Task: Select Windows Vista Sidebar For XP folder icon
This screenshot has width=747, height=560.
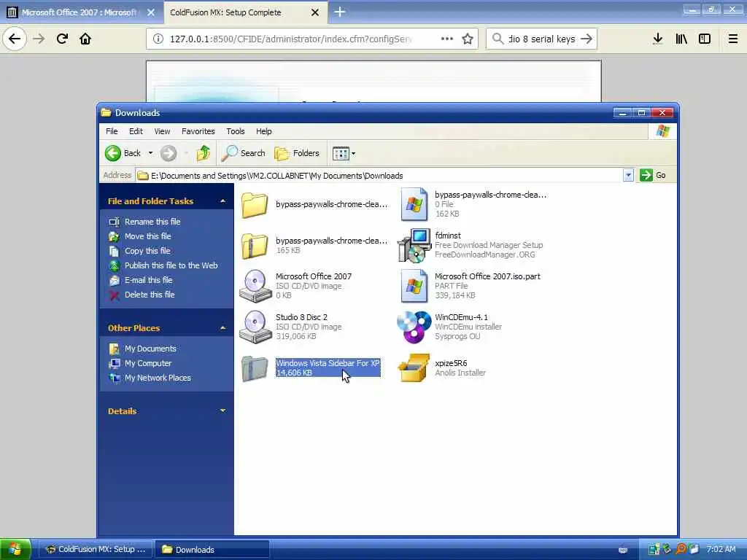Action: point(255,368)
